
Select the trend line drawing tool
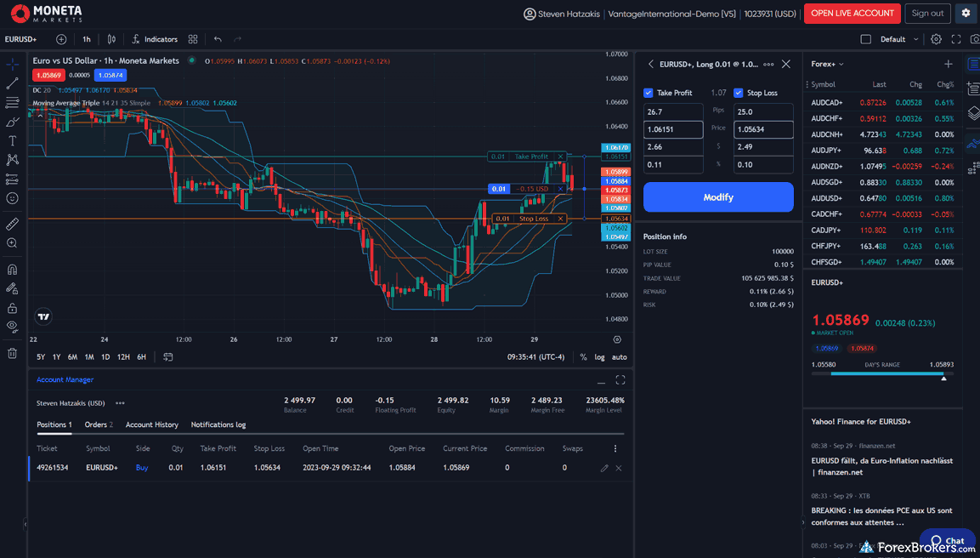click(x=12, y=83)
